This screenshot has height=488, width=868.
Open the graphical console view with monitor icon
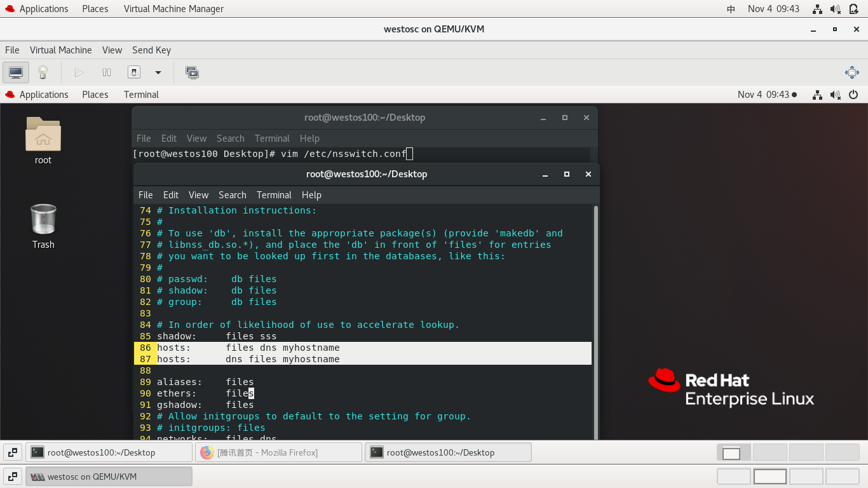pos(15,72)
